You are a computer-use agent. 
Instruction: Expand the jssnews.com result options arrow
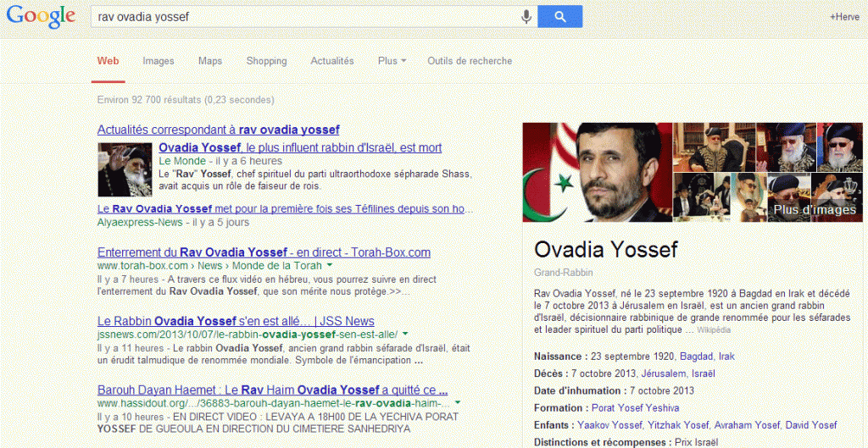[x=405, y=334]
